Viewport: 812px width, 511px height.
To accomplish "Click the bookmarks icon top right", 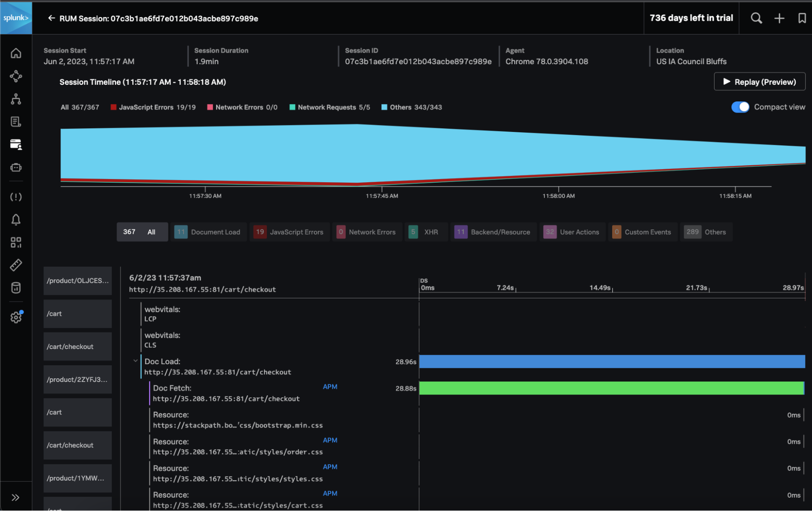I will [801, 18].
